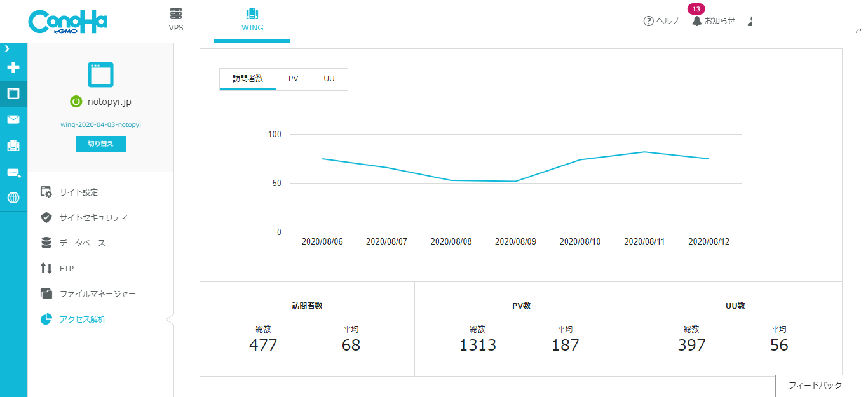
Task: Show the PV chart tab
Action: [293, 79]
